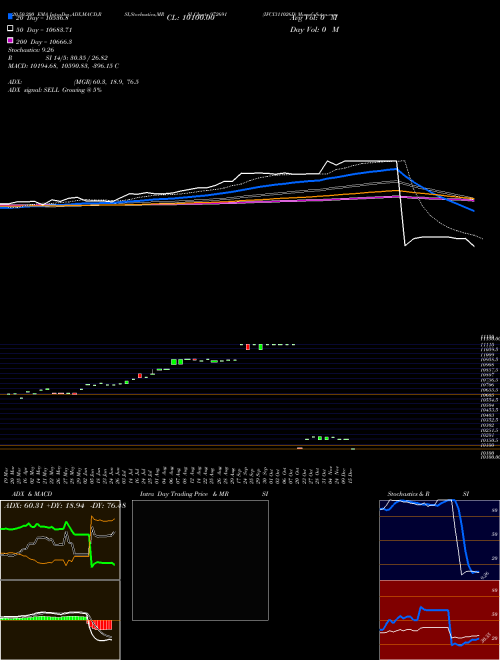The image size is (500, 660).
Task: Click the 'ADX & MACD' panel title
Action: [32, 494]
